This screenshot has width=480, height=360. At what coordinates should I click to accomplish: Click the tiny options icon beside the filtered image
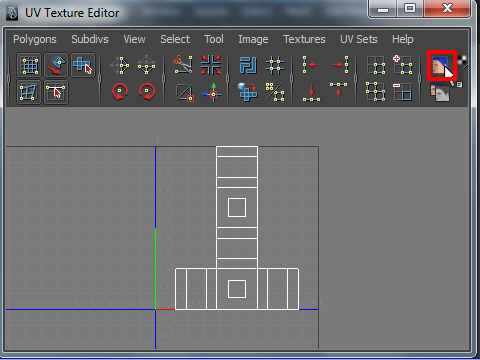[459, 85]
